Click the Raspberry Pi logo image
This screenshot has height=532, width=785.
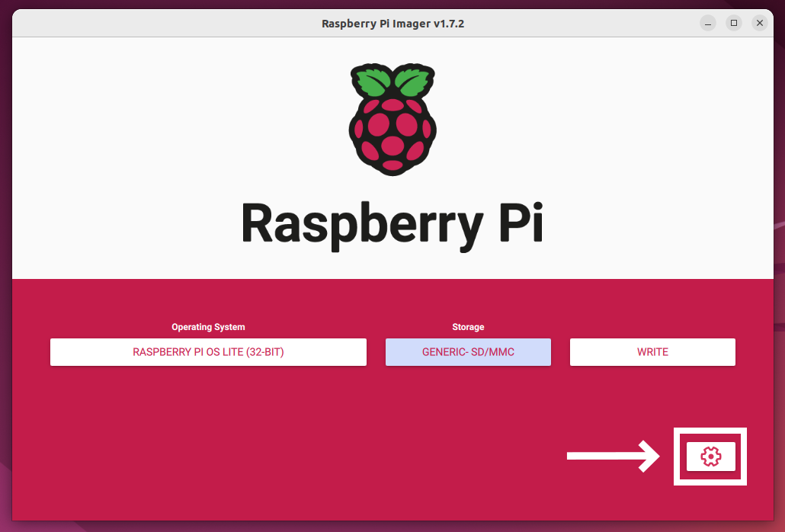[392, 119]
